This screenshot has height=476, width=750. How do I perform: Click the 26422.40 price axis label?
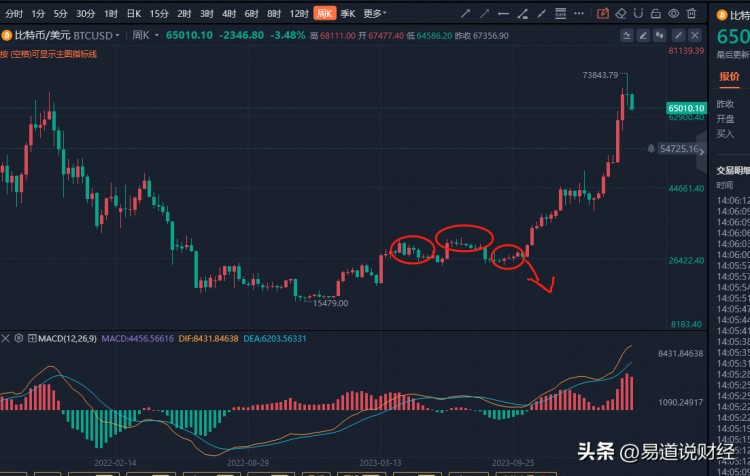(x=686, y=260)
